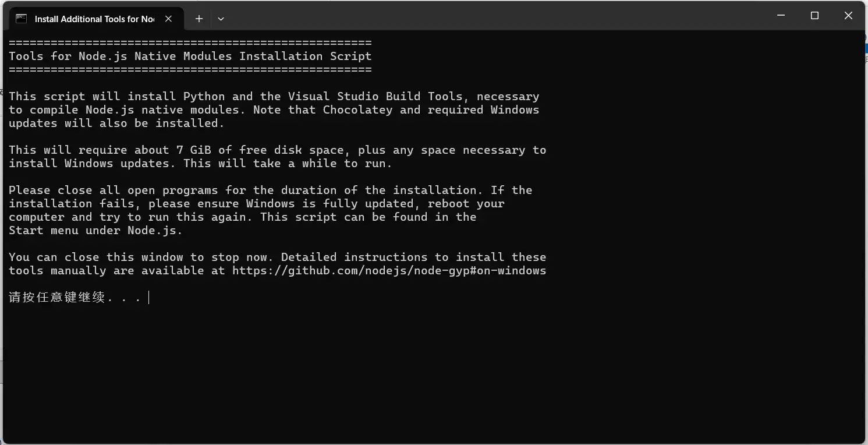This screenshot has width=868, height=445.
Task: Click the word Chocolatey in the output
Action: pyautogui.click(x=357, y=110)
